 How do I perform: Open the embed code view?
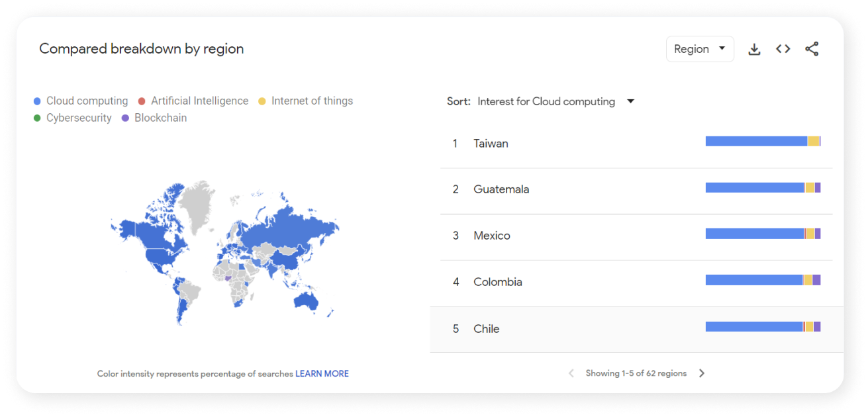783,48
